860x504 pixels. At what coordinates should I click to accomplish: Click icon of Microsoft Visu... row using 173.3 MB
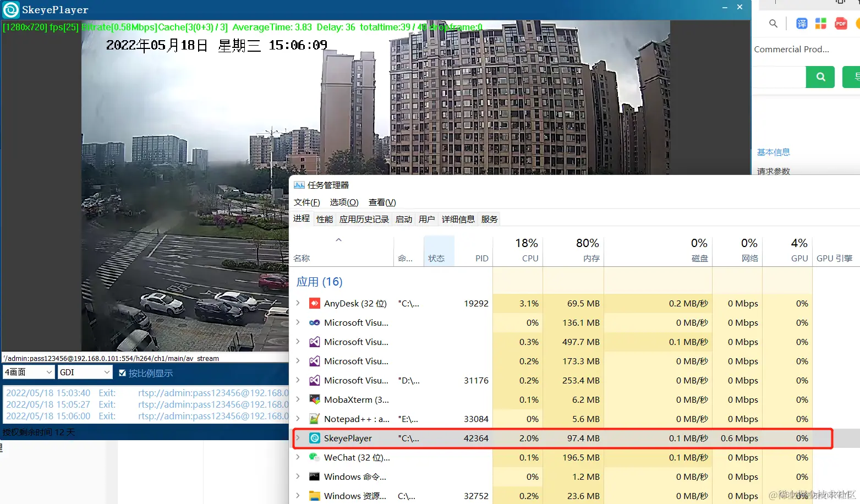click(315, 361)
